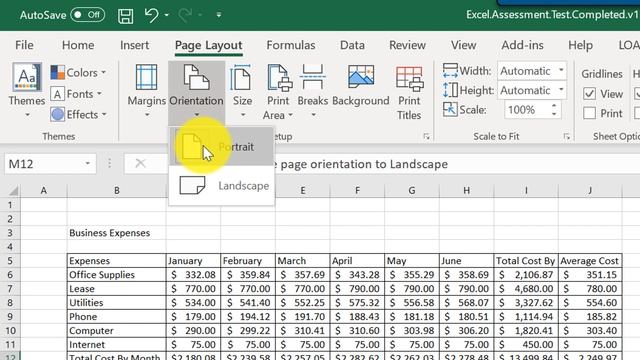Open the Themes gallery button
The height and width of the screenshot is (360, 640).
[27, 91]
